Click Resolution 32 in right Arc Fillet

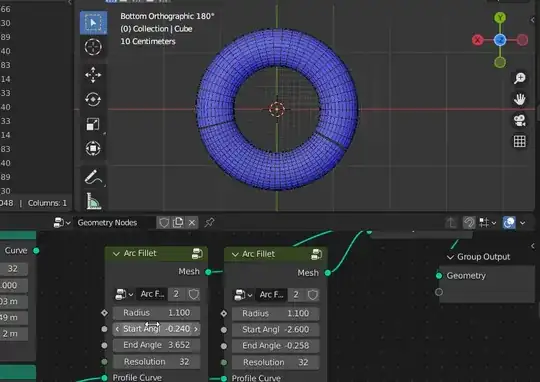(276, 362)
